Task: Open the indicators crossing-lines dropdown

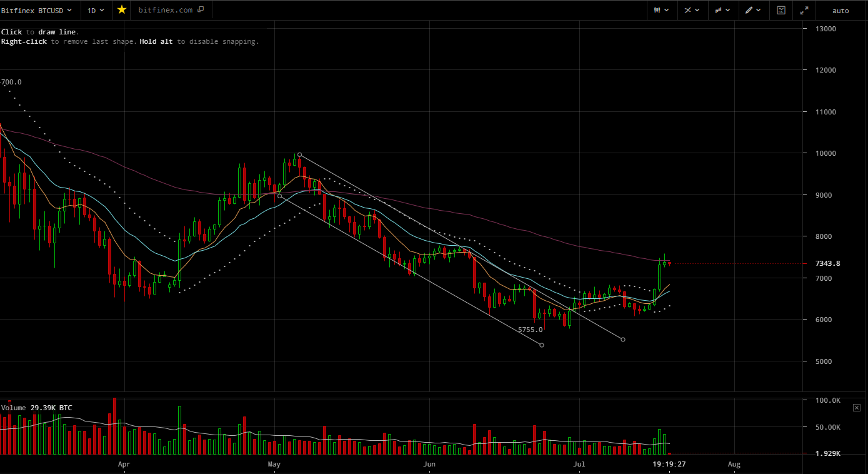Action: 692,10
